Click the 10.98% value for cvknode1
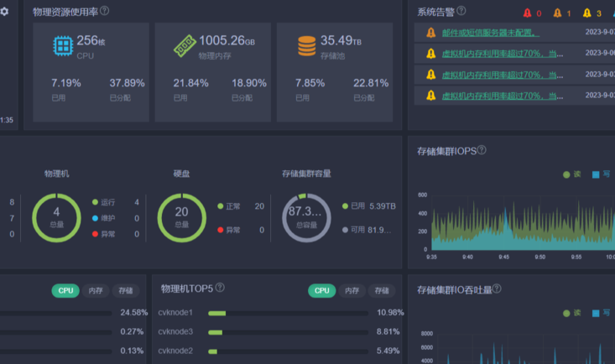 (390, 313)
